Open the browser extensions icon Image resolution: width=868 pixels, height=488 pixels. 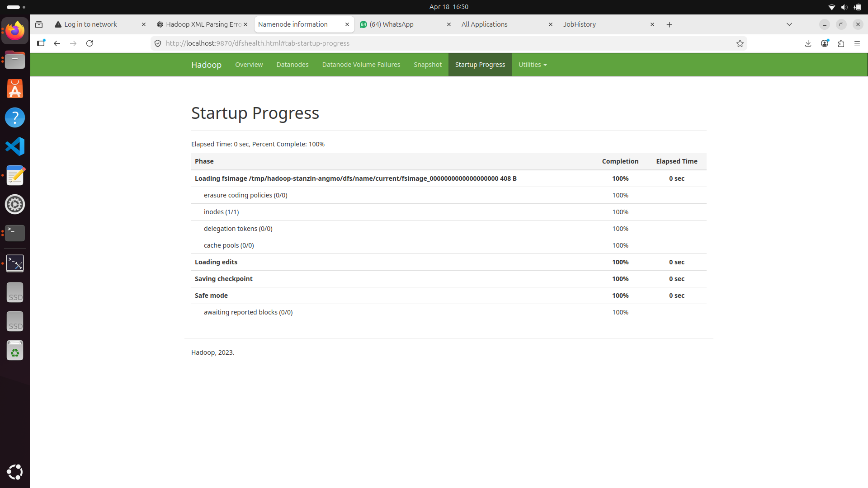pyautogui.click(x=841, y=43)
